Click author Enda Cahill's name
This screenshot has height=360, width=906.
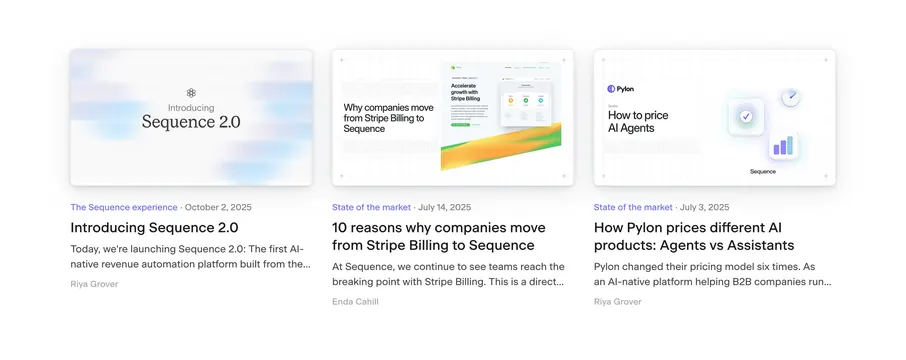pyautogui.click(x=355, y=302)
